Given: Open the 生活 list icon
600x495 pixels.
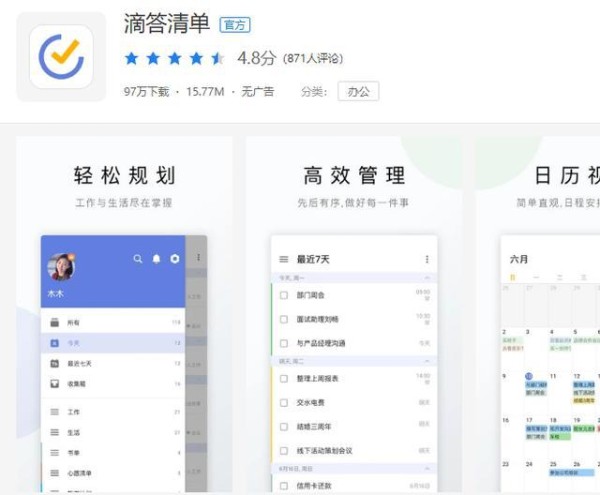Looking at the screenshot, I should point(55,432).
